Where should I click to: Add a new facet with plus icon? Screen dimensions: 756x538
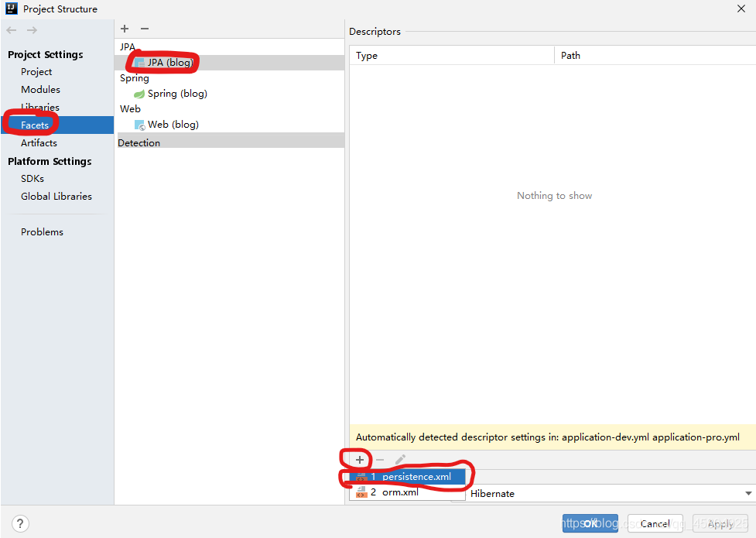(x=125, y=29)
